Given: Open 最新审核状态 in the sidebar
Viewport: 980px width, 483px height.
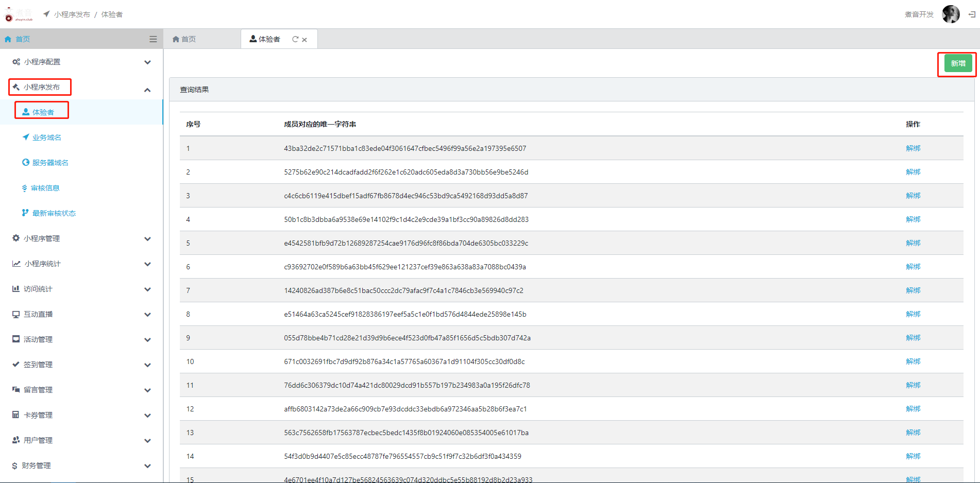Looking at the screenshot, I should (54, 213).
